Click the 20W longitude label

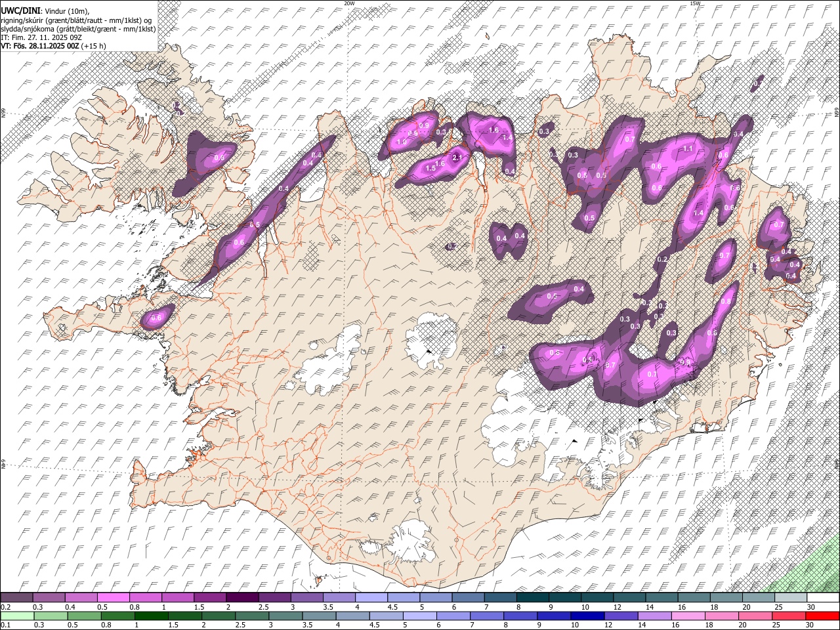349,3
